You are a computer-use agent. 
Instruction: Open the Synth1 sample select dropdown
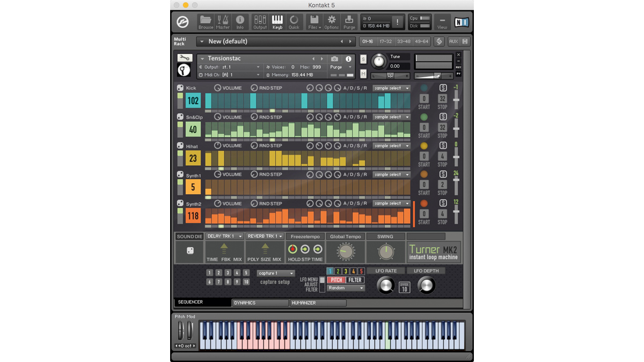pos(391,175)
